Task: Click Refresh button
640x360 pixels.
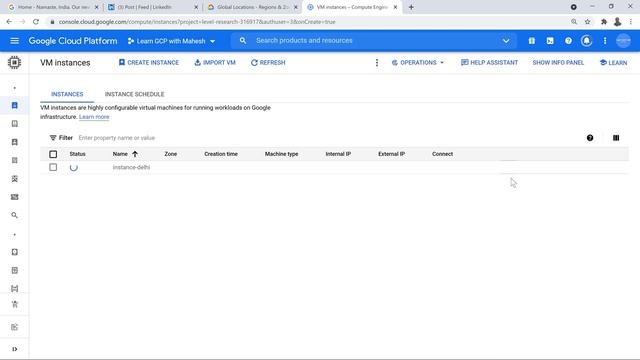Action: [268, 62]
